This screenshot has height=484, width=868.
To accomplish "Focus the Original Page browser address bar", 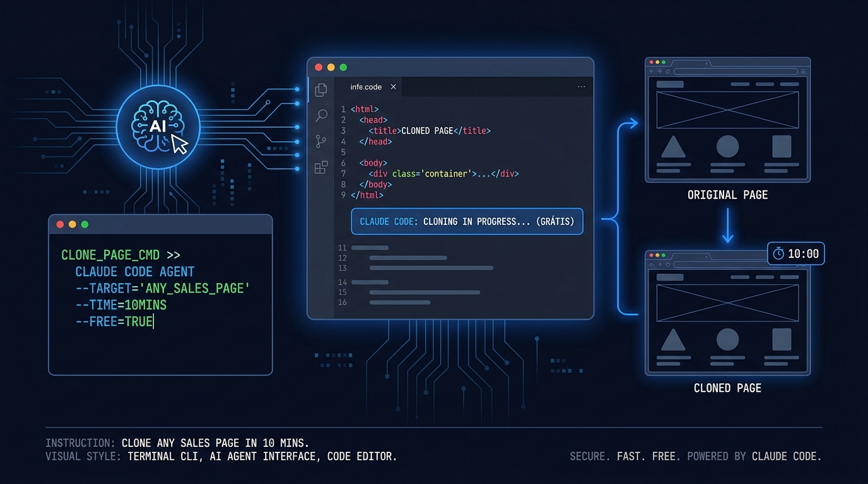I will click(736, 72).
